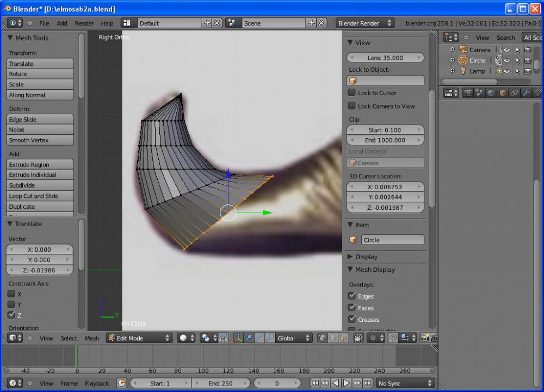The width and height of the screenshot is (544, 392).
Task: Expand the Display panel section
Action: 366,257
